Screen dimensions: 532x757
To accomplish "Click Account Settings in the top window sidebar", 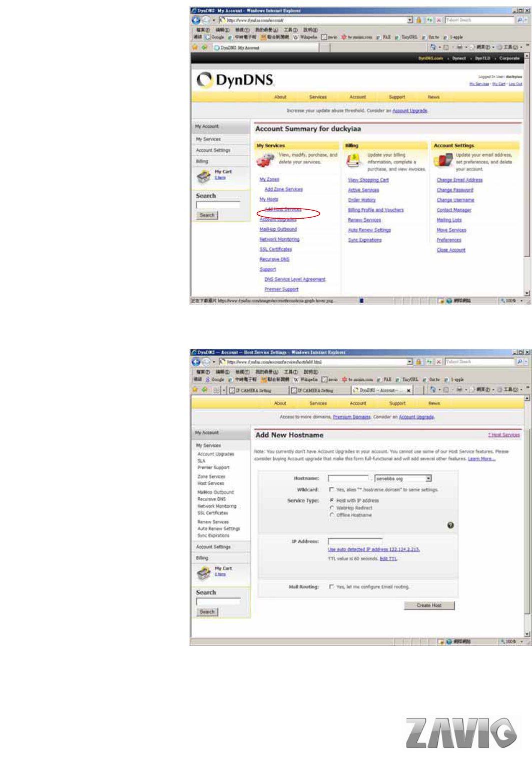I will pyautogui.click(x=213, y=150).
